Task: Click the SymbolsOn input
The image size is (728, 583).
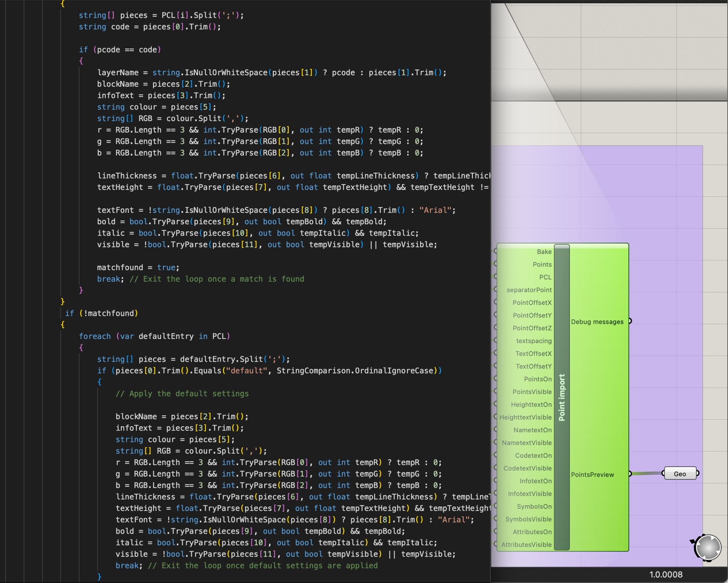Action: coord(534,506)
